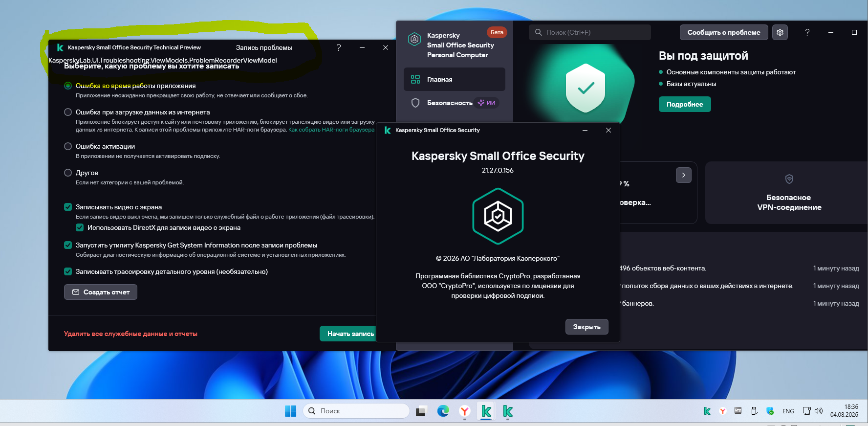Viewport: 868px width, 426px height.
Task: Click the "Kaspersky Small Office Security" About dialog heading
Action: [x=498, y=156]
